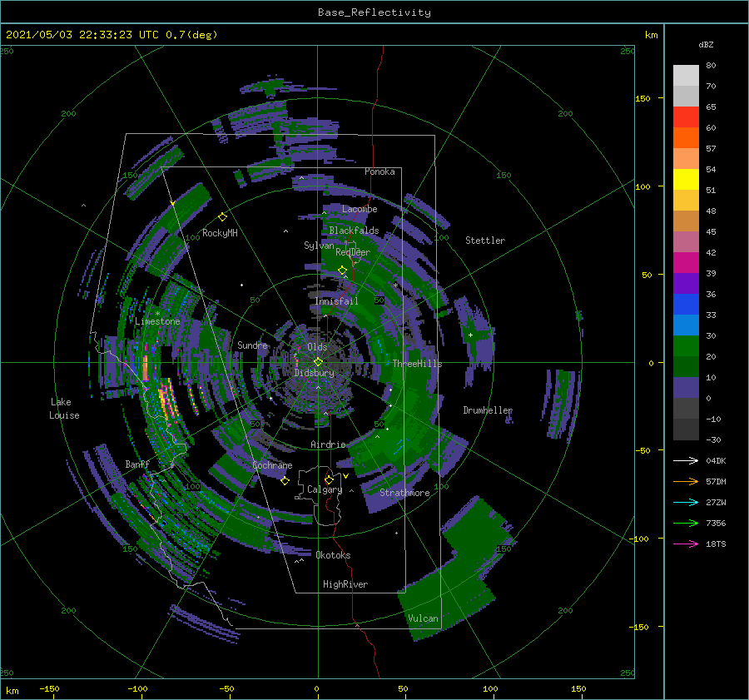749x700 pixels.
Task: Click the Lake Louise label
Action: tap(64, 409)
